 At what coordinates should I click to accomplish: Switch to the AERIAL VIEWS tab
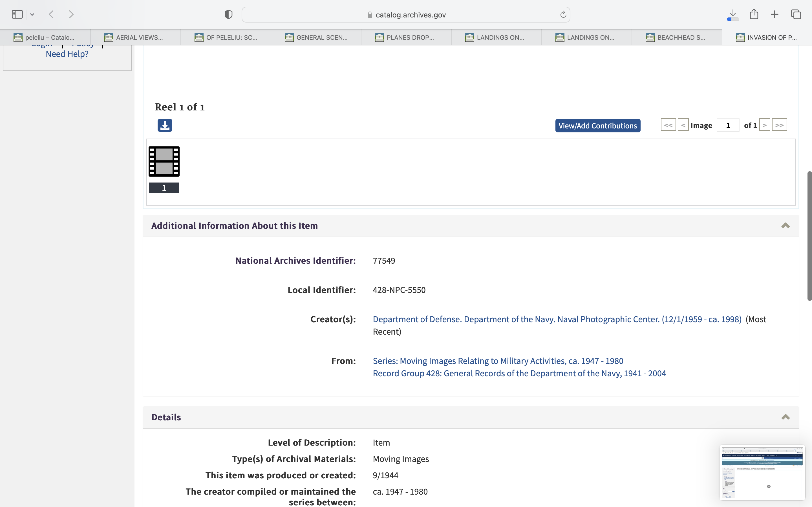(135, 37)
